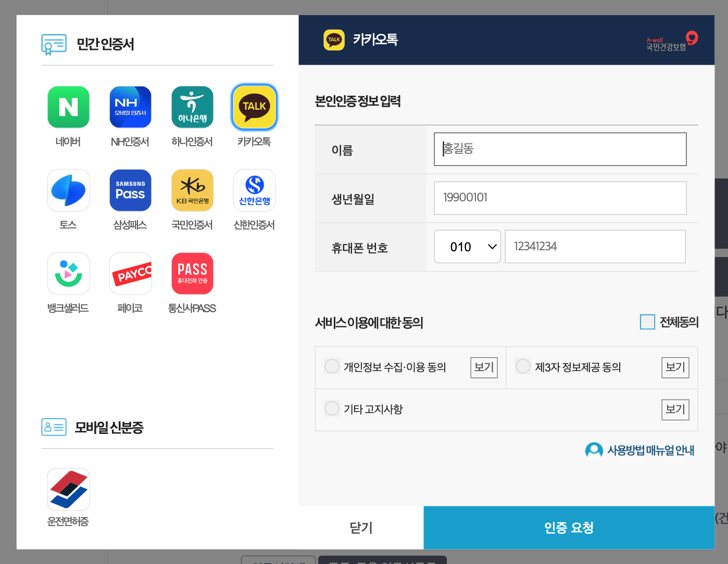Image resolution: width=728 pixels, height=564 pixels.
Task: Check the 전체동의 agree-all checkbox
Action: [x=647, y=322]
